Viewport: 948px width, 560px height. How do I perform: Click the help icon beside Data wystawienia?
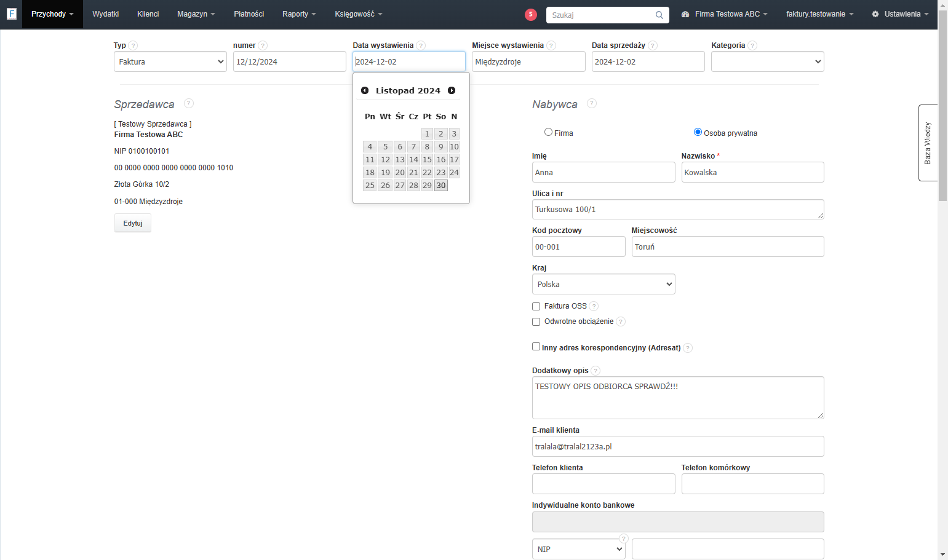pos(421,45)
